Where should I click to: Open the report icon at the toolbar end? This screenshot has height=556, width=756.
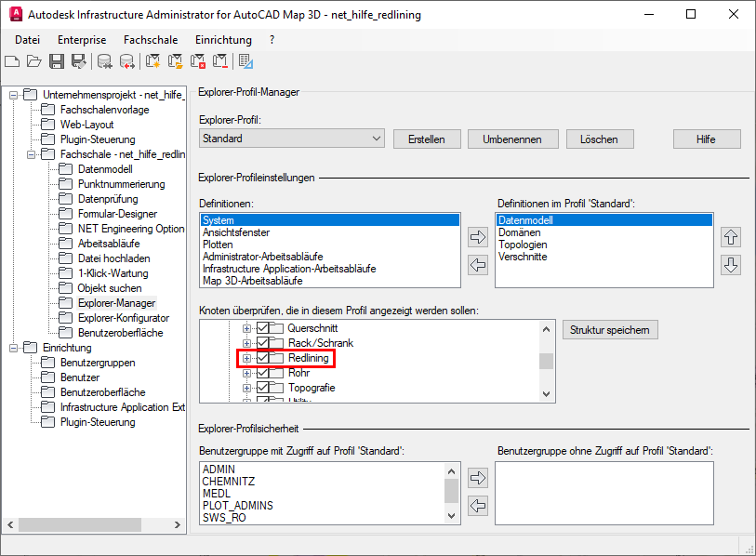coord(244,61)
